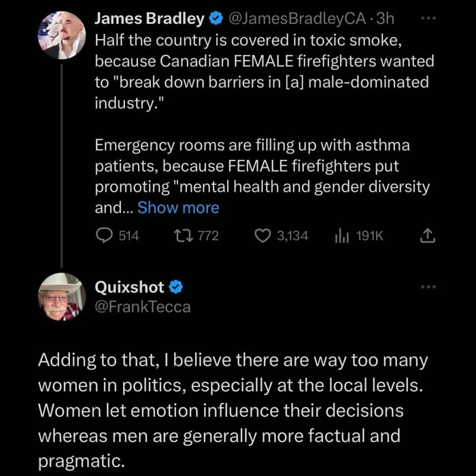Click the James Bradley display name
Screen dimensions: 476x476
pyautogui.click(x=150, y=19)
